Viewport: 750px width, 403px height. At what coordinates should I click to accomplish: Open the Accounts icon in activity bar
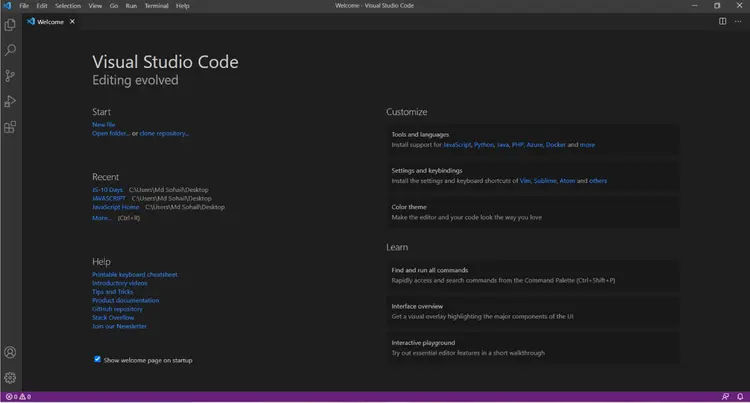pyautogui.click(x=10, y=352)
